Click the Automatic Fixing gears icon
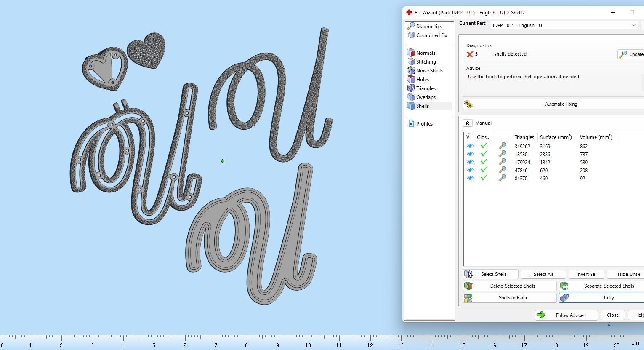This screenshot has height=350, width=644. (468, 104)
